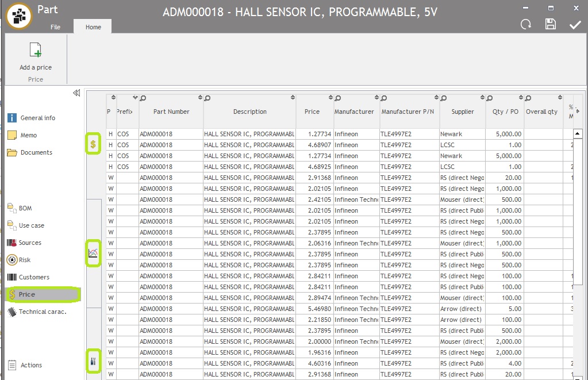
Task: Switch to the Home tab
Action: (93, 27)
